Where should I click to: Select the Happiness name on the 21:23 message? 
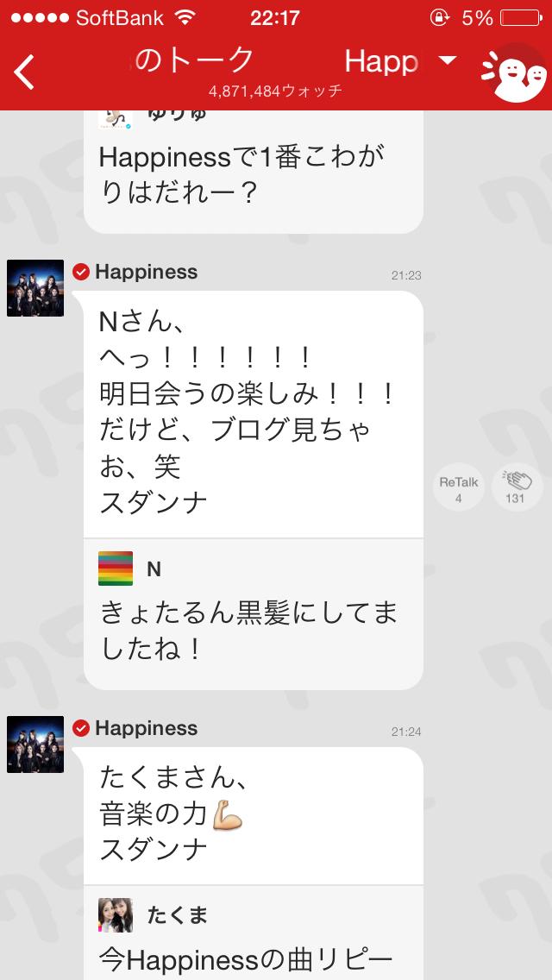tap(147, 272)
